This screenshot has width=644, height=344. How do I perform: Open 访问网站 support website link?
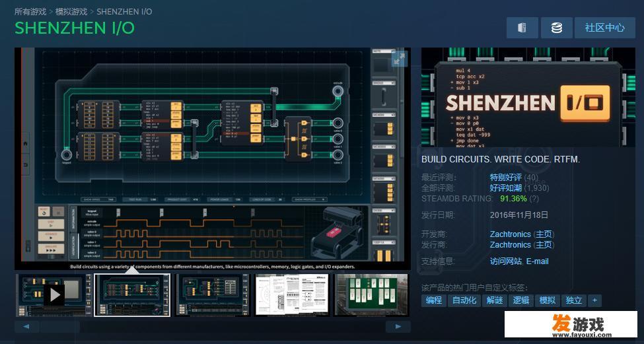click(x=505, y=261)
